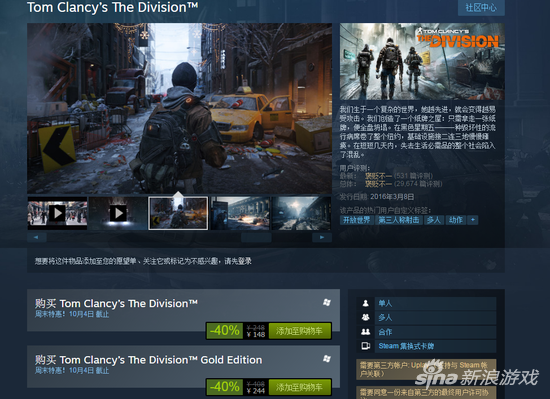The height and width of the screenshot is (399, 550).
Task: Play the second trailer video thumbnail
Action: coord(118,213)
